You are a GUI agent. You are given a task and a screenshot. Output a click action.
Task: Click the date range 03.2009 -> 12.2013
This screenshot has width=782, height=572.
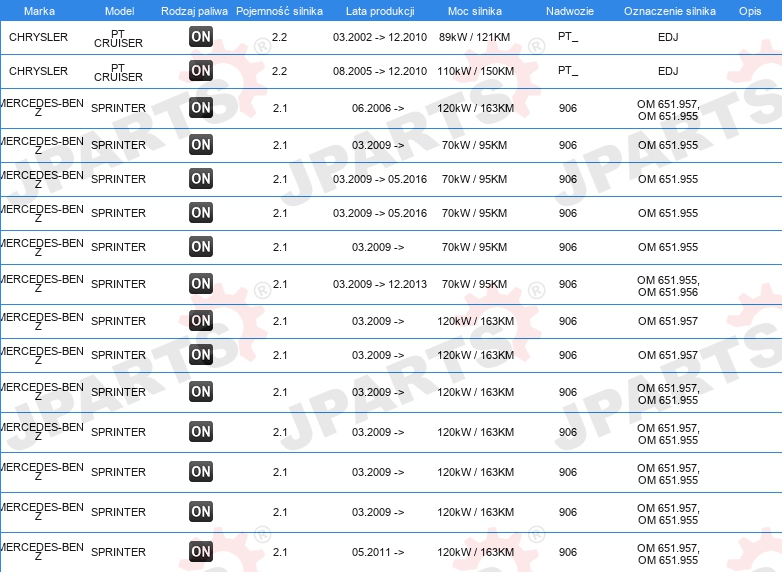coord(380,284)
